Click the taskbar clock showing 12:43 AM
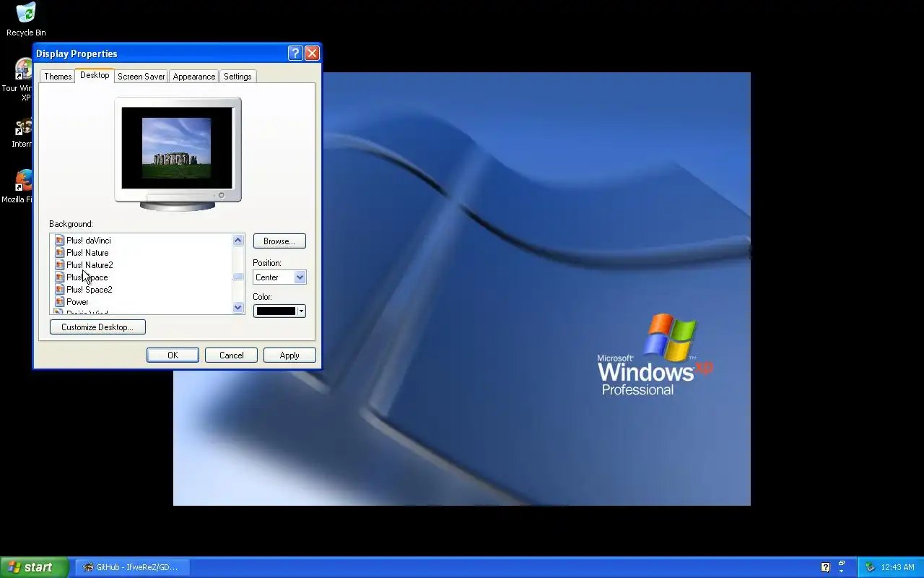The height and width of the screenshot is (578, 924). point(898,567)
